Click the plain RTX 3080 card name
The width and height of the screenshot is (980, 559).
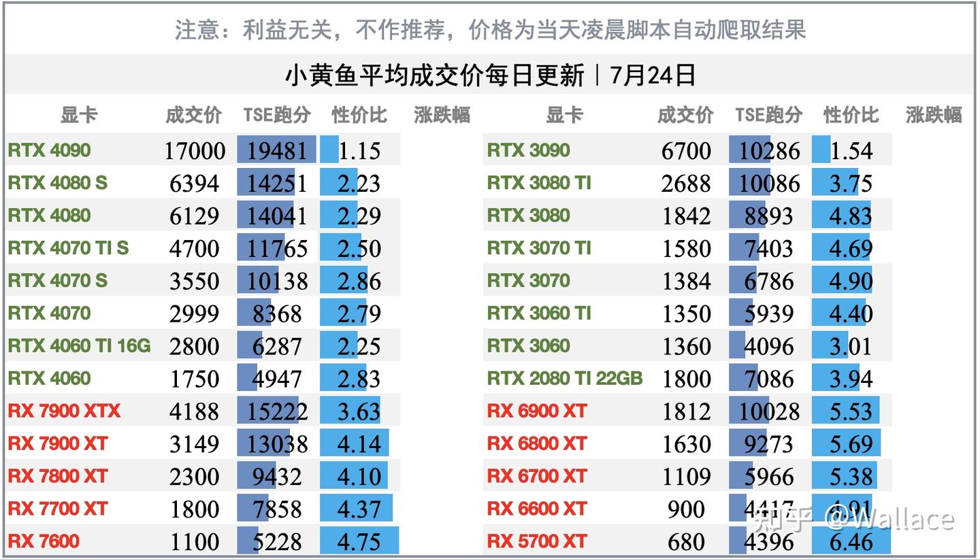(x=528, y=216)
